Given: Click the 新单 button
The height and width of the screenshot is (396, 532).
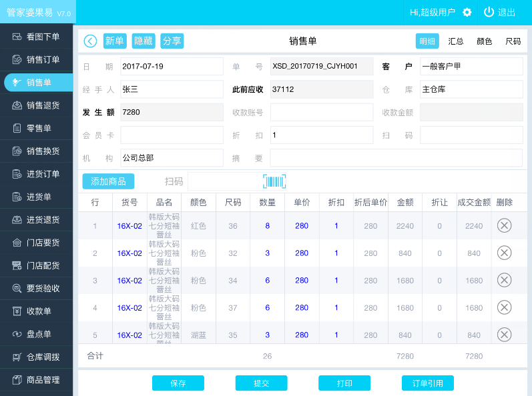Looking at the screenshot, I should [x=115, y=41].
